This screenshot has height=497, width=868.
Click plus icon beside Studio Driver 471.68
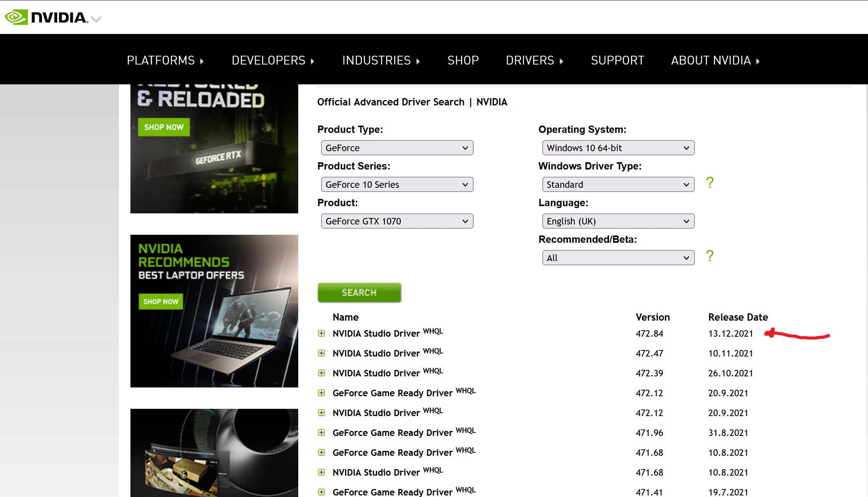click(321, 472)
